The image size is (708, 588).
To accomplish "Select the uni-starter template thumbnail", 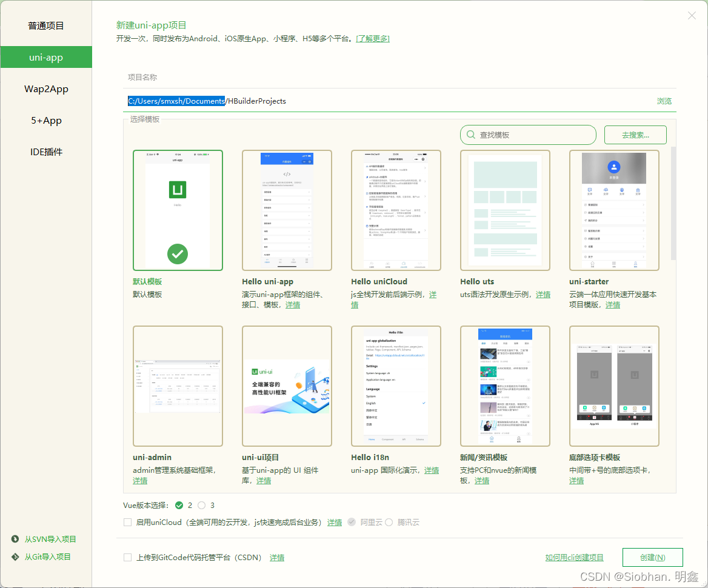I will click(x=614, y=210).
